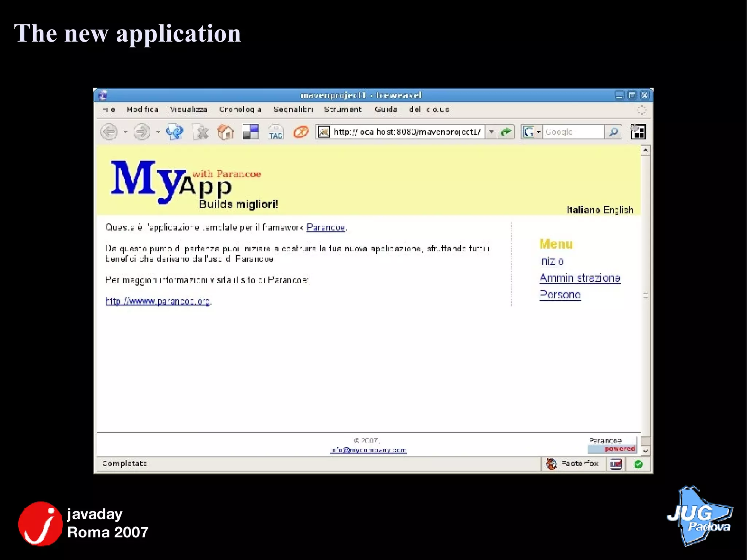Open the http://www.parancoe.org link
The image size is (747, 560).
[x=158, y=301]
